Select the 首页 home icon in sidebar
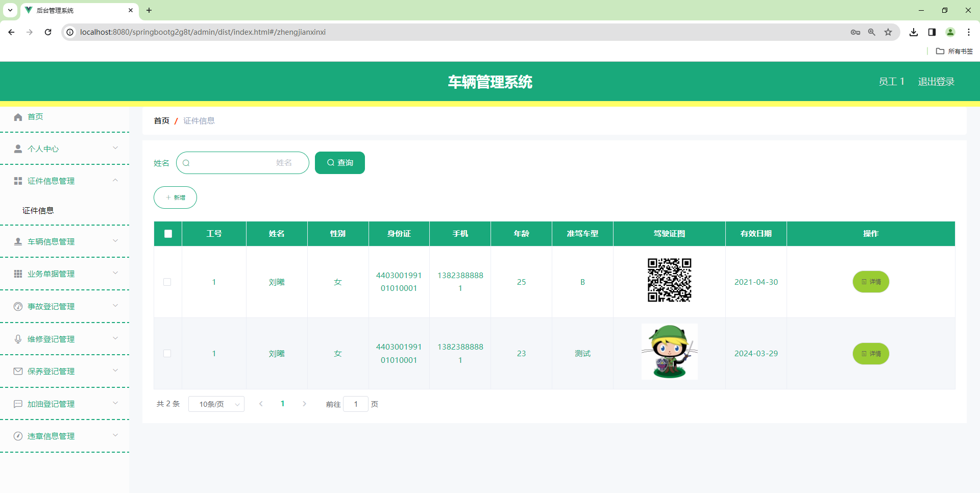980x493 pixels. [x=17, y=116]
